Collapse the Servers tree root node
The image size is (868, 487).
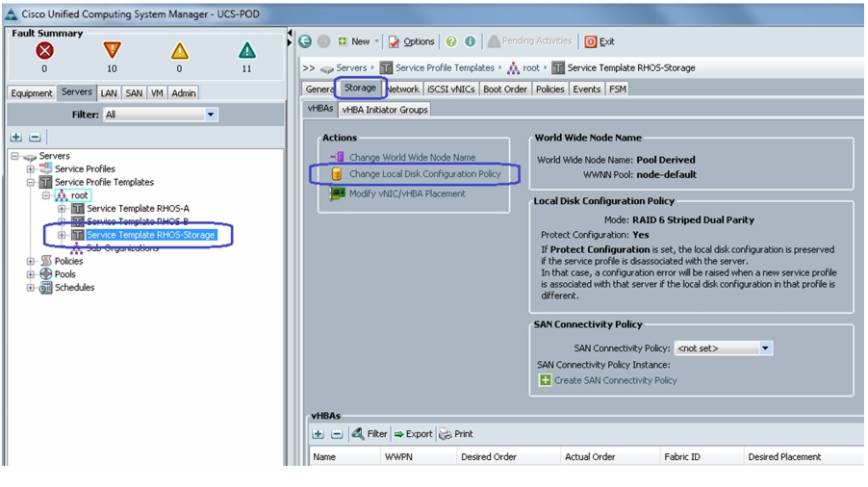pyautogui.click(x=15, y=156)
